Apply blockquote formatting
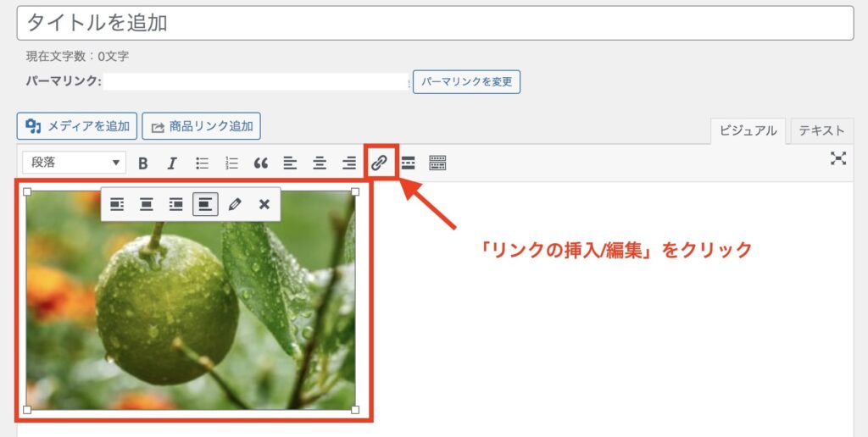The image size is (868, 437). (x=261, y=163)
